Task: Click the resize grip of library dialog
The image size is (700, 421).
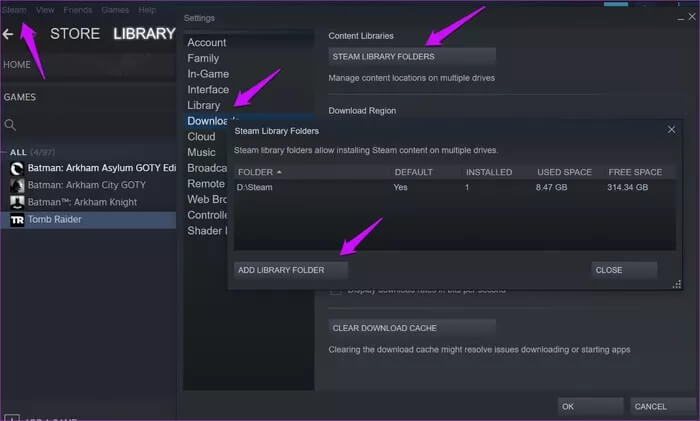Action: click(677, 284)
